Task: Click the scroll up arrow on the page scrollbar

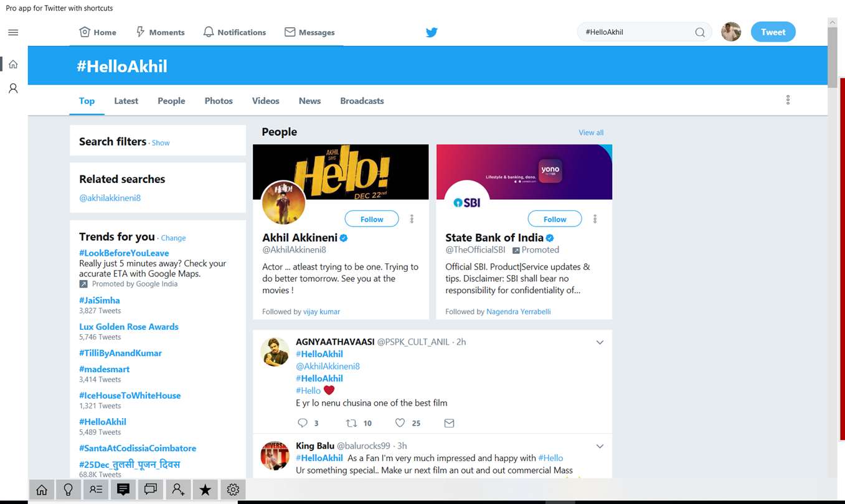Action: 833,22
